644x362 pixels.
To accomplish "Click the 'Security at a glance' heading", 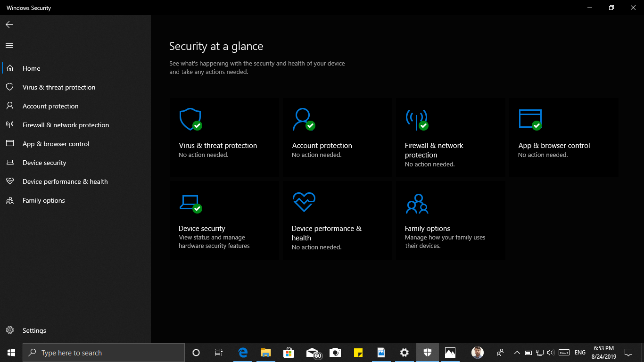I will point(216,46).
